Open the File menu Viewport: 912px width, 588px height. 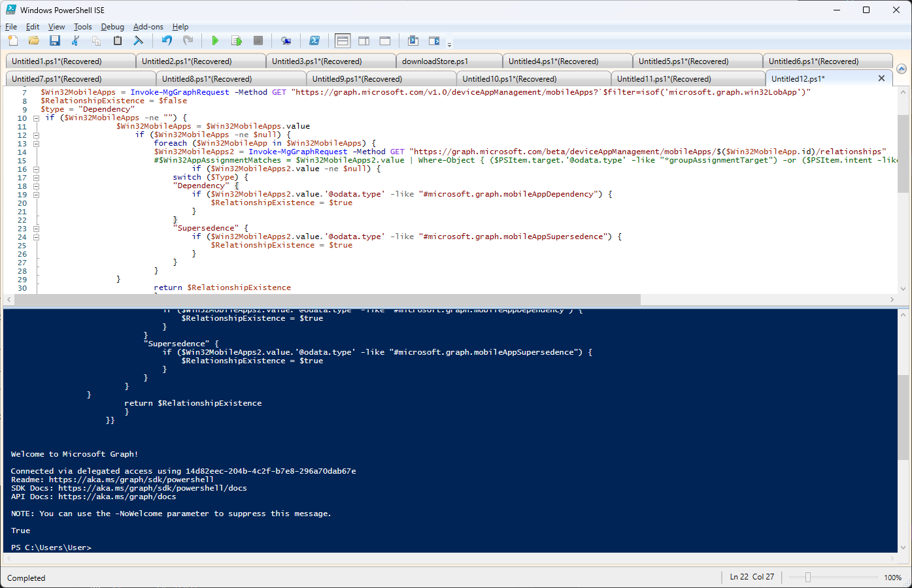click(x=11, y=27)
